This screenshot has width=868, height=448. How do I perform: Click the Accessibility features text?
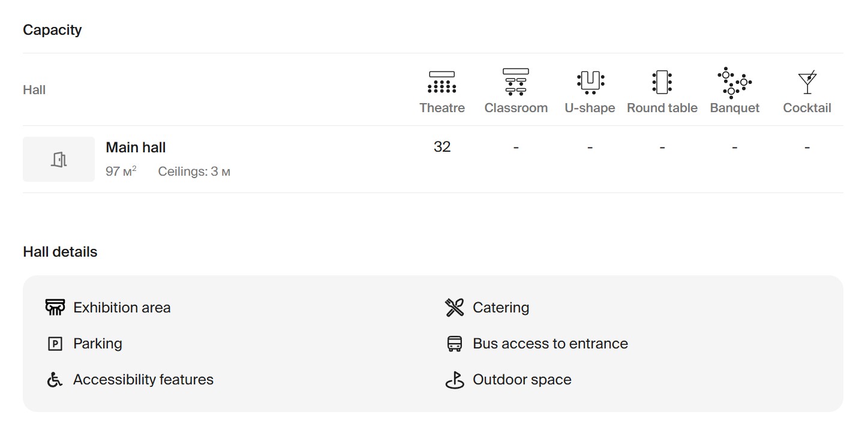(143, 380)
